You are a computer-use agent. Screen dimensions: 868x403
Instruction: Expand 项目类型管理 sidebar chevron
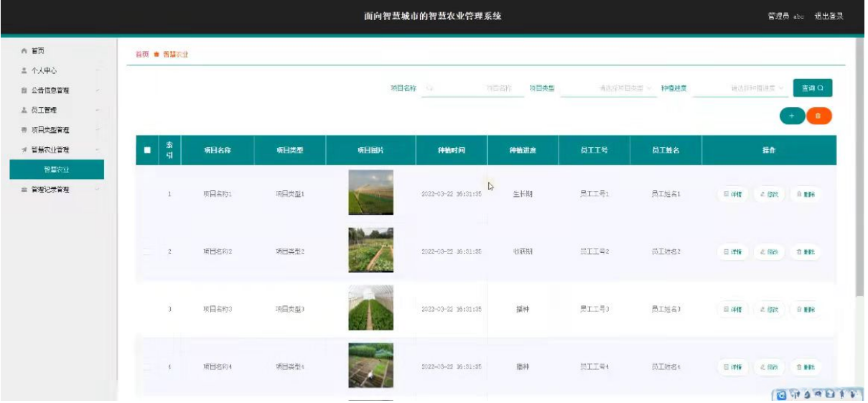tap(97, 130)
